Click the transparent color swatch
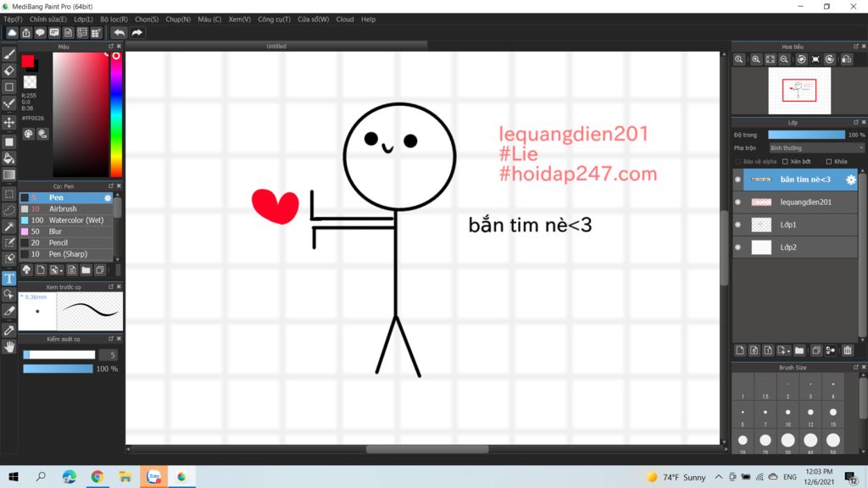 [30, 82]
